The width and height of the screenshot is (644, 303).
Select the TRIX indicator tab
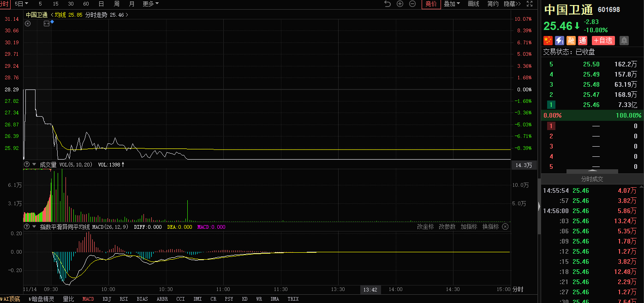click(293, 299)
